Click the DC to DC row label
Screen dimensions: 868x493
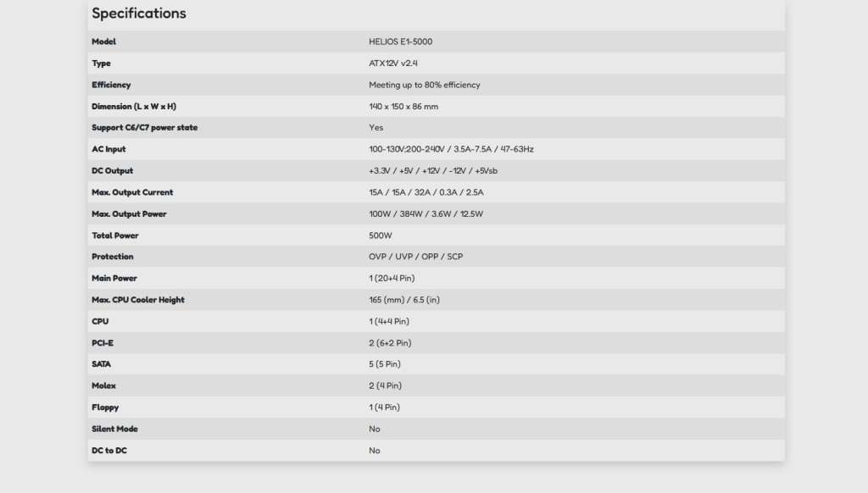pos(109,451)
